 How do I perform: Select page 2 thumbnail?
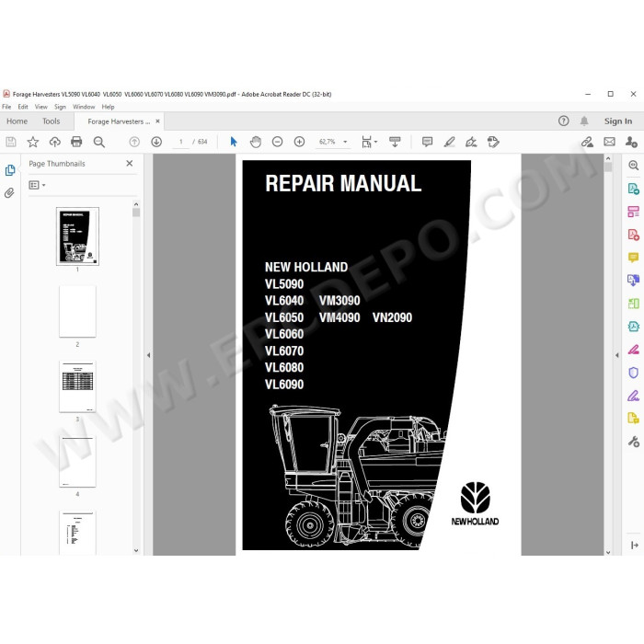coord(77,312)
